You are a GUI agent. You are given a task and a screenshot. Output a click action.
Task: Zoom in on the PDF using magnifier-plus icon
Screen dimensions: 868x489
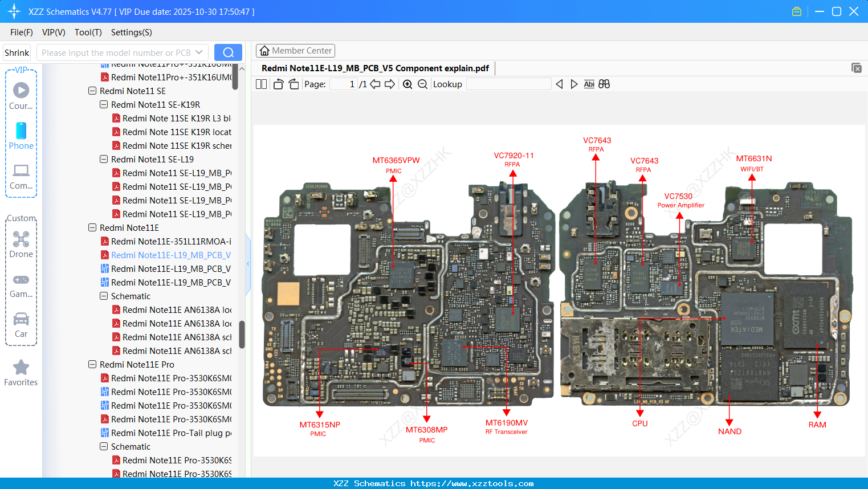(x=407, y=84)
